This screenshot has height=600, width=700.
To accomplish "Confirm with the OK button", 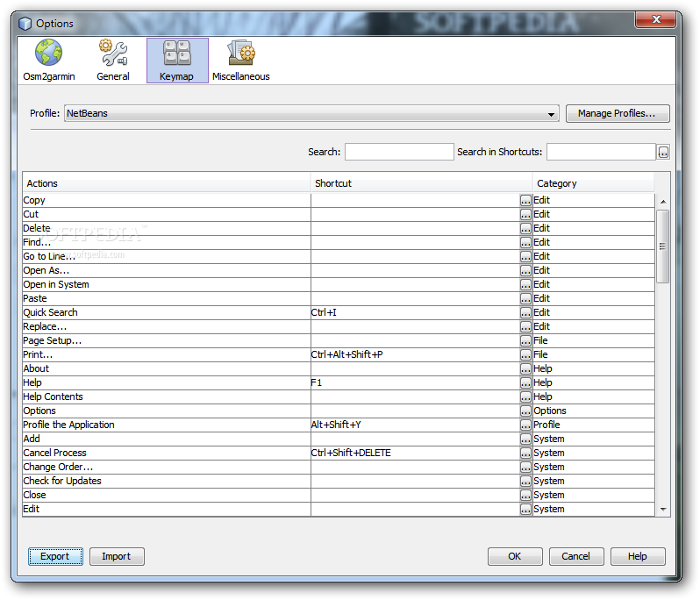I will (515, 556).
